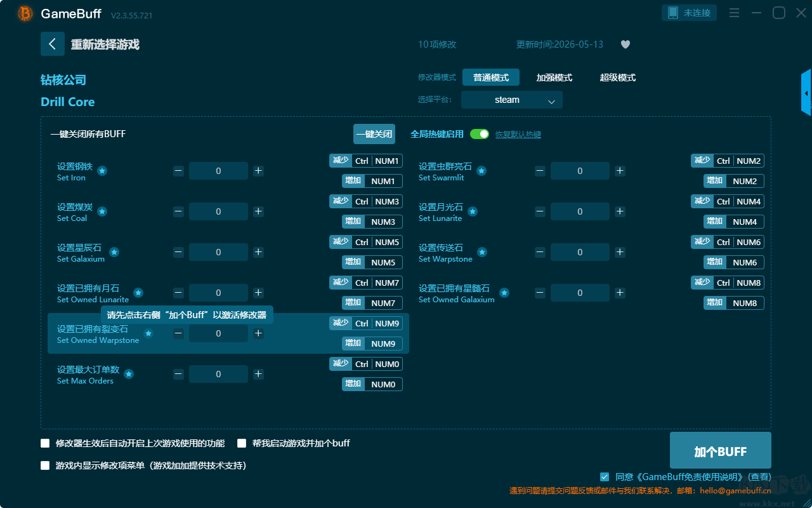The image size is (812, 508).
Task: Click the 加个BUFF button
Action: click(721, 451)
